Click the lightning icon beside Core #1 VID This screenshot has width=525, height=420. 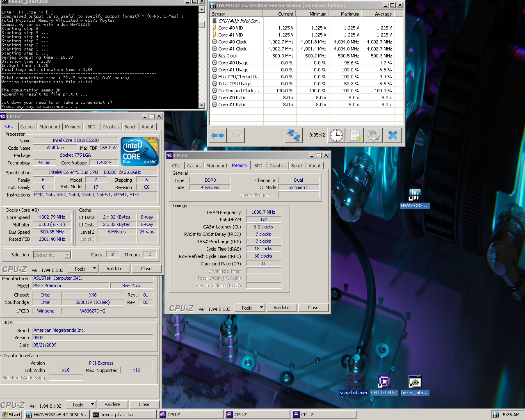[x=214, y=35]
